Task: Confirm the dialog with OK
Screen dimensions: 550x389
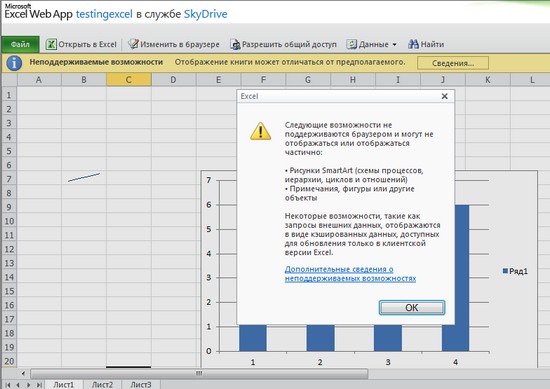Action: click(x=412, y=308)
